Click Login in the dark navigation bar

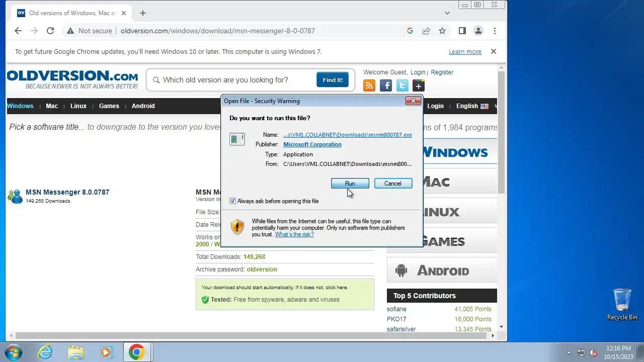pyautogui.click(x=435, y=106)
